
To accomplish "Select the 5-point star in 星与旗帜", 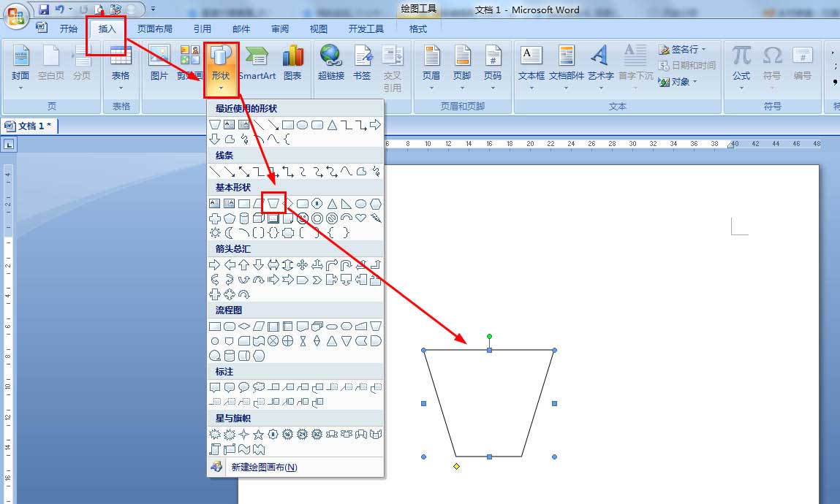I will click(x=258, y=435).
